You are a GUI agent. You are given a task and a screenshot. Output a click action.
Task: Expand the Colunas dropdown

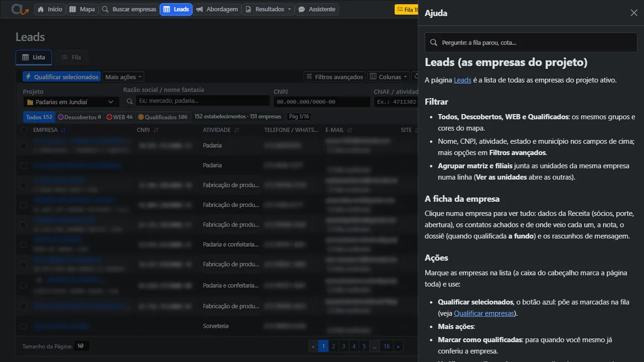(x=388, y=77)
